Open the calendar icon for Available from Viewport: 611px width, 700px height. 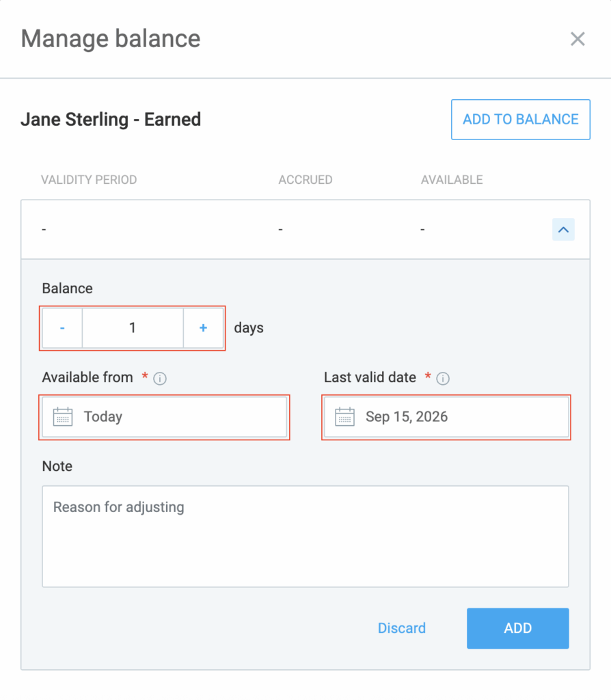(x=63, y=417)
